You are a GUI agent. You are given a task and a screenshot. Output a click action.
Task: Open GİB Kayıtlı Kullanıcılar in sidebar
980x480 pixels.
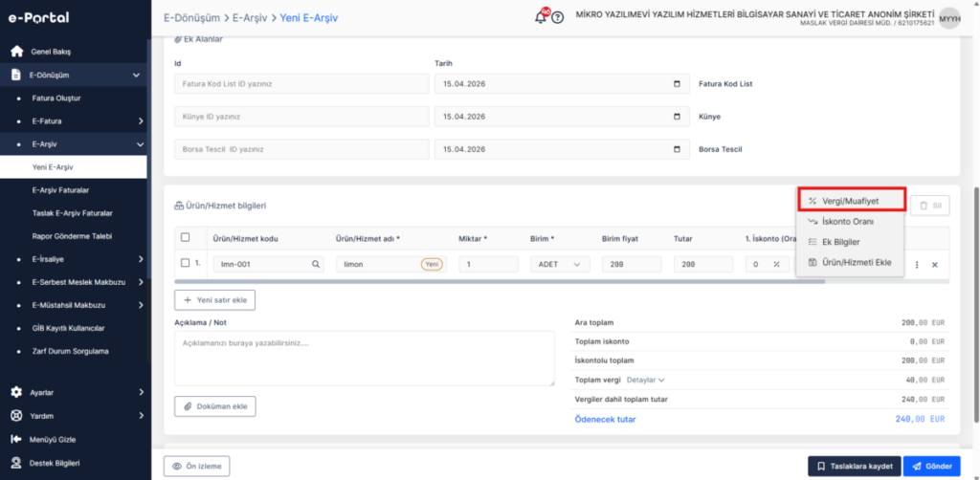point(68,328)
